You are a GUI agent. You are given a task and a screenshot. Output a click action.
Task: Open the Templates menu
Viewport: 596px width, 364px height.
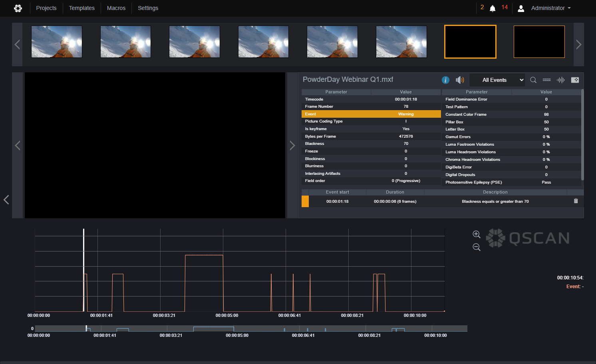point(82,8)
